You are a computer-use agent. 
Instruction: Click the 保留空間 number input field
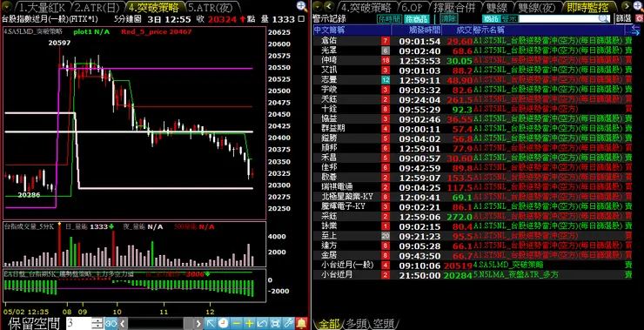(79, 323)
